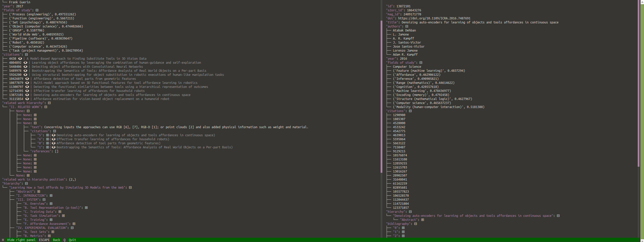
Task: Click eye icon in related-work citation "5"
Action: coord(53,135)
